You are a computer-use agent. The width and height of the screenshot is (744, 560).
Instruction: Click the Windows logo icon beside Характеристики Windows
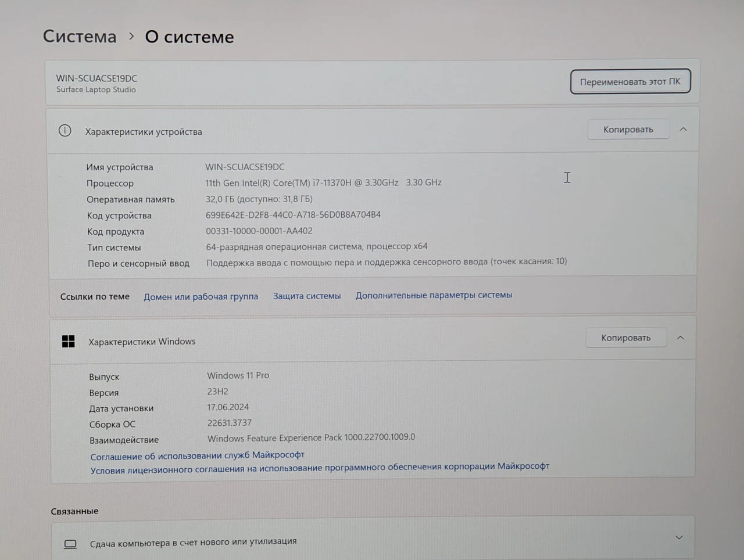point(69,342)
